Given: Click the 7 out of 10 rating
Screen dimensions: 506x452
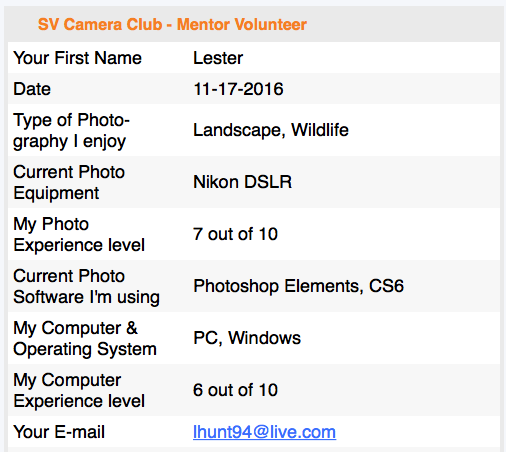Looking at the screenshot, I should tap(235, 234).
